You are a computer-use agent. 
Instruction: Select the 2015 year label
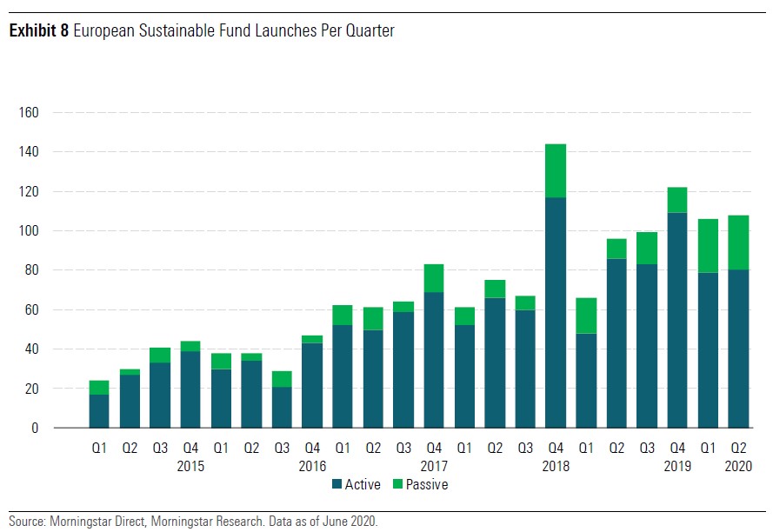(x=190, y=467)
